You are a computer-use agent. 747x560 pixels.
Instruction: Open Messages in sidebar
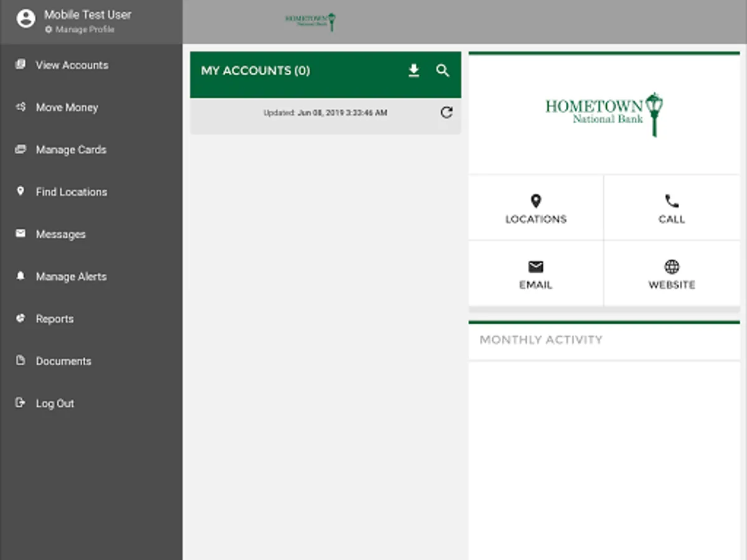point(60,235)
